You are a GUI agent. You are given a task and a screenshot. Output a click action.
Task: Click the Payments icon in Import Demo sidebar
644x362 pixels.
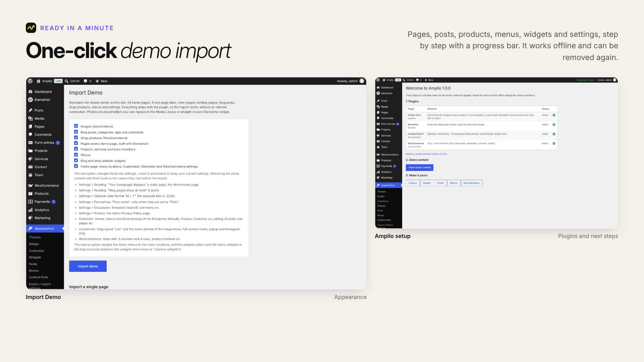31,201
